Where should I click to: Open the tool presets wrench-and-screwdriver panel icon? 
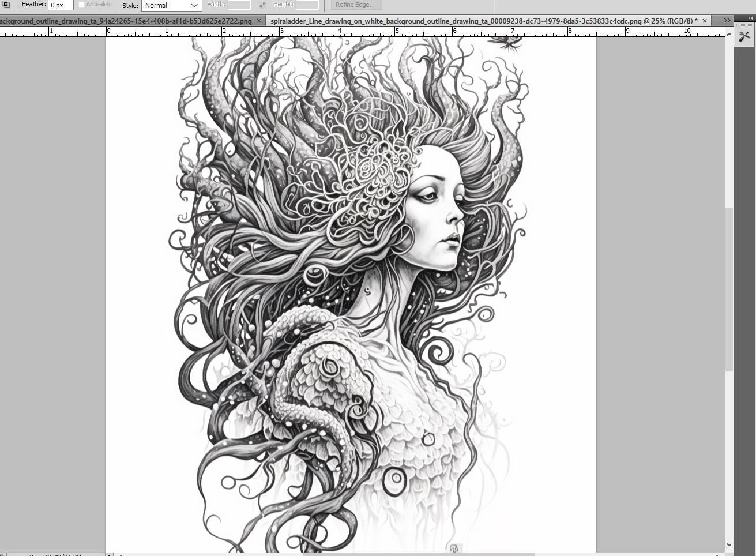(x=744, y=36)
